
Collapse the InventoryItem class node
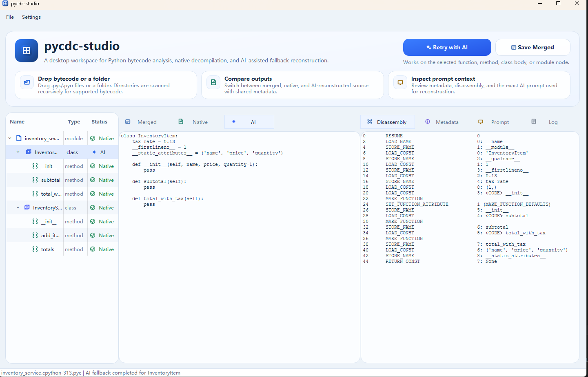(x=18, y=152)
